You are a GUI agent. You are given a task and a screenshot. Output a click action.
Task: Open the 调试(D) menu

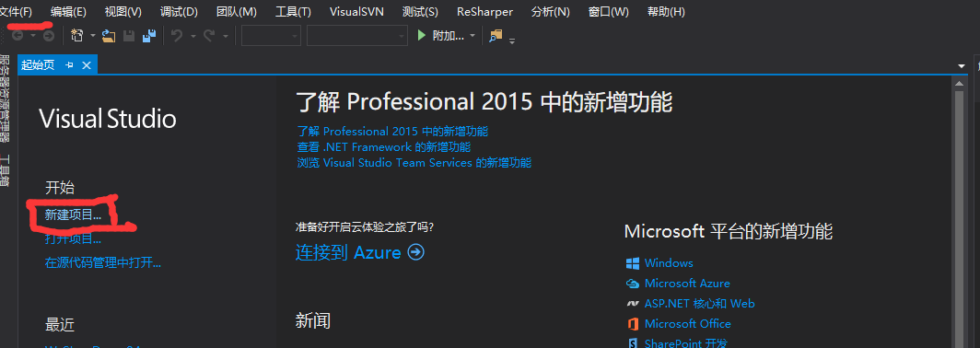179,12
